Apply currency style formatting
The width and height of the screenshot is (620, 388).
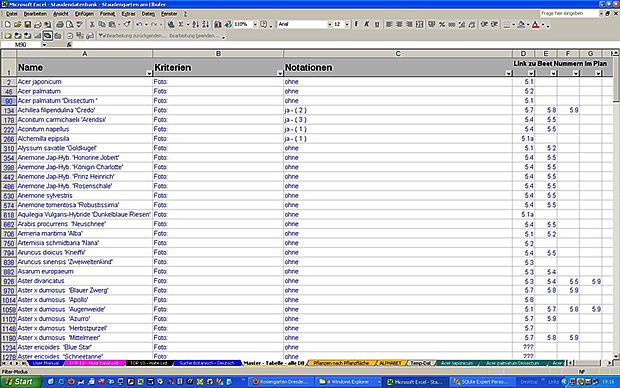[431, 25]
